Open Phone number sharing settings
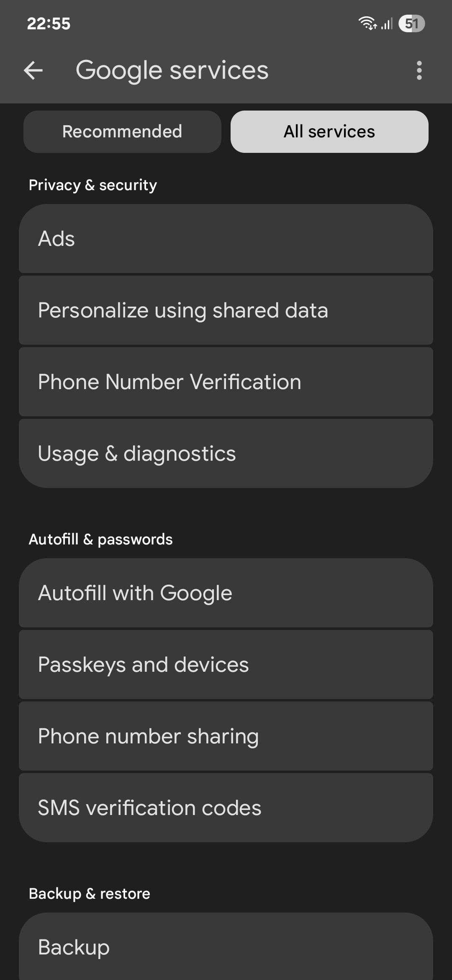The image size is (452, 980). 226,736
